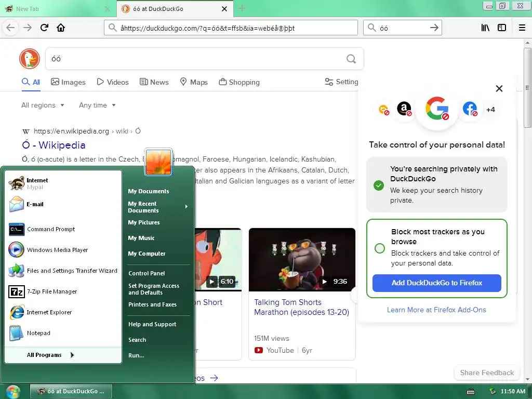The width and height of the screenshot is (532, 399).
Task: Open Notepad from Start menu
Action: [x=63, y=333]
